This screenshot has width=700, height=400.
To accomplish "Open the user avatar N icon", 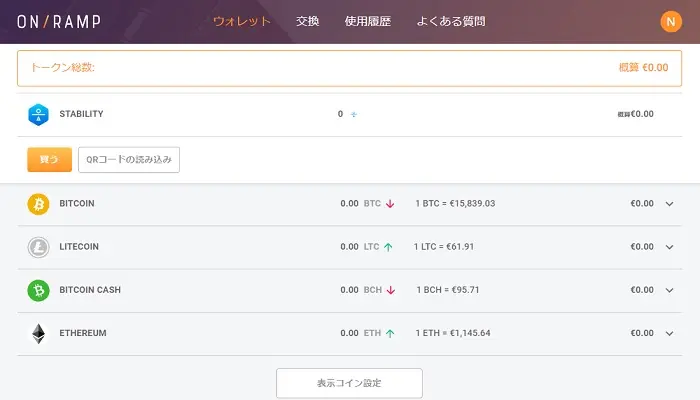I will [671, 22].
